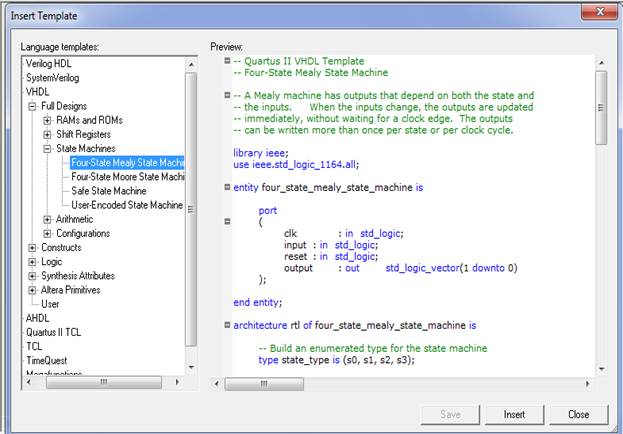Click the preview vertical scrollbar

click(601, 200)
